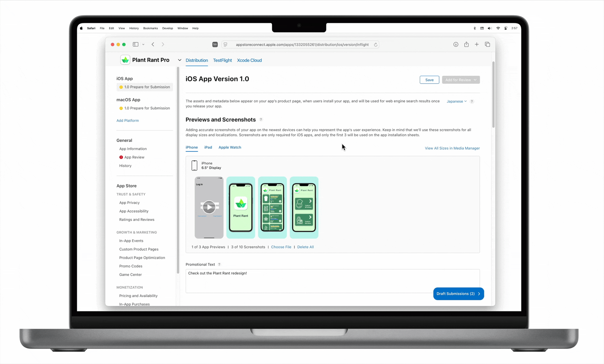
Task: Click the Bluetooth status icon
Action: [474, 28]
